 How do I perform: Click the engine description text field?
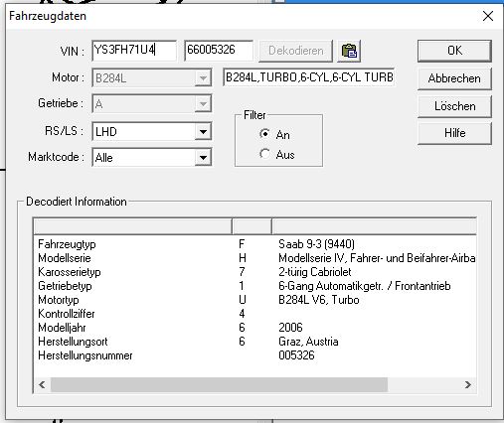coord(309,77)
